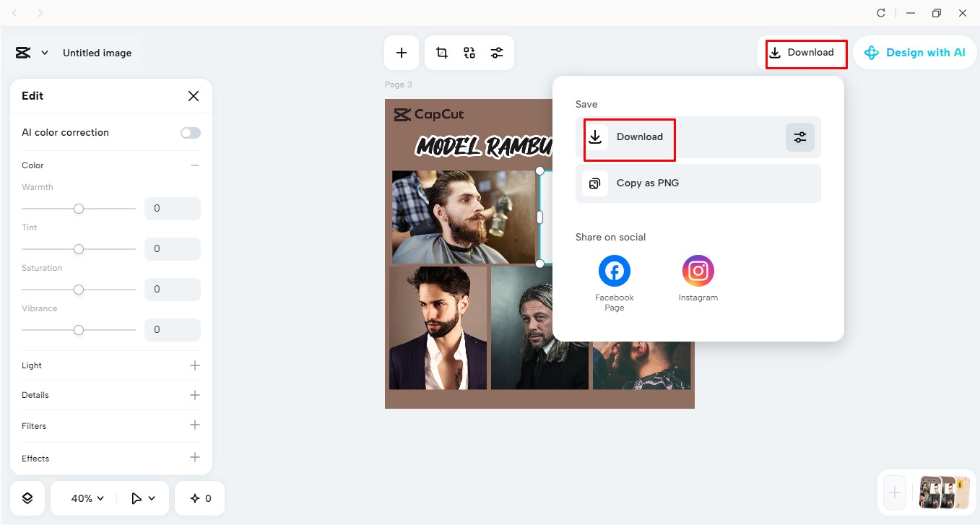Open the dropdown arrow beside CapCut logo
Image resolution: width=980 pixels, height=525 pixels.
[x=45, y=53]
